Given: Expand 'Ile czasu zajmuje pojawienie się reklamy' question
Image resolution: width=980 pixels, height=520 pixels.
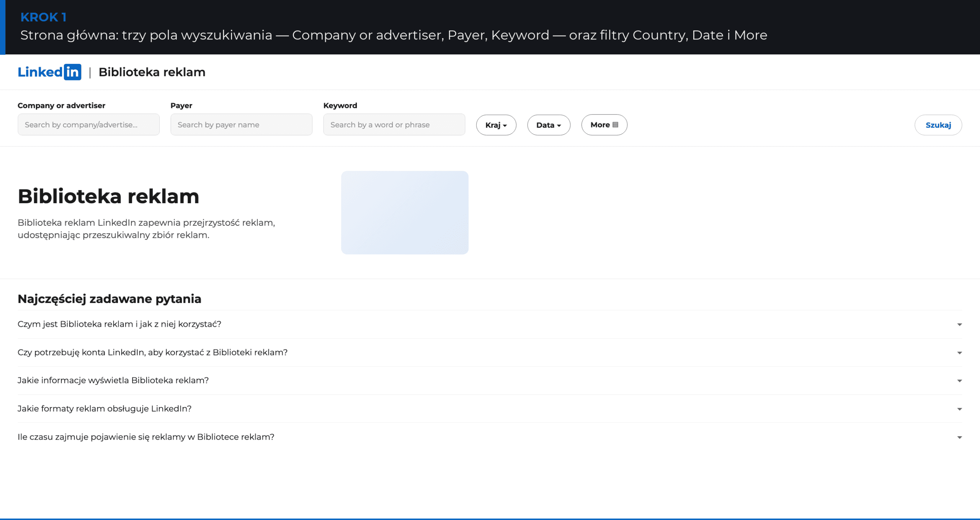Looking at the screenshot, I should [490, 437].
